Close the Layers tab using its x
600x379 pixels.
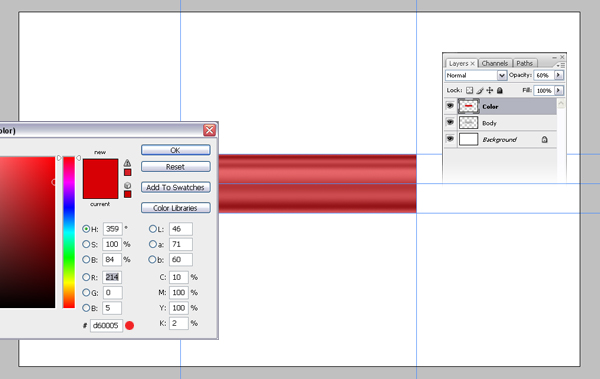473,64
